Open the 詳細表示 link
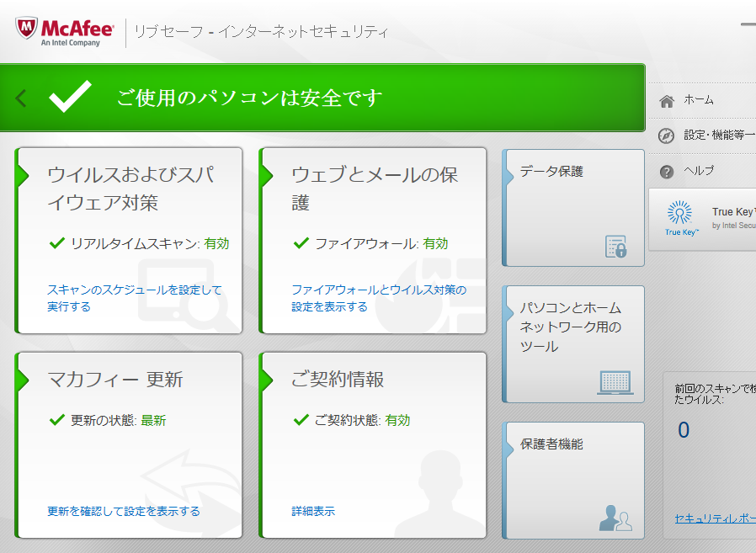 pyautogui.click(x=313, y=511)
